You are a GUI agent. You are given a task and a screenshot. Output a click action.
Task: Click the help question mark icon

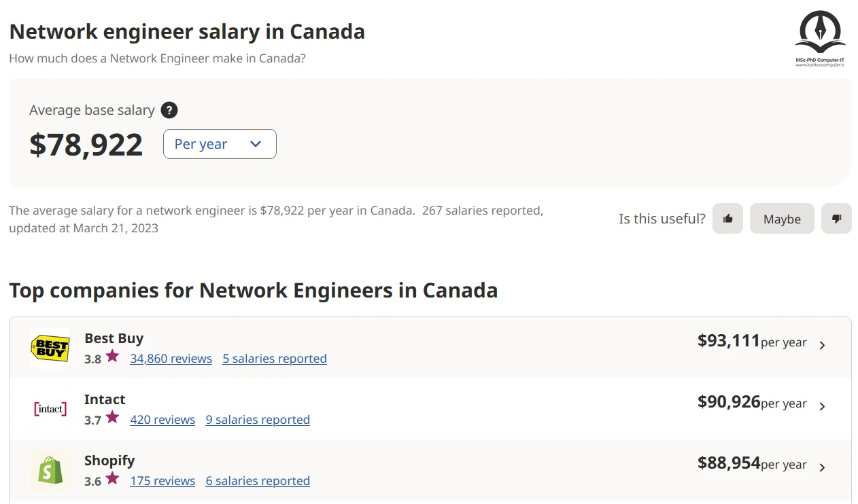pyautogui.click(x=169, y=110)
